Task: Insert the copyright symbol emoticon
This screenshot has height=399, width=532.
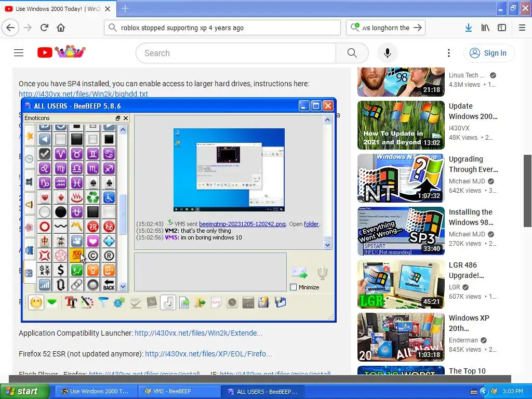Action: [x=92, y=256]
